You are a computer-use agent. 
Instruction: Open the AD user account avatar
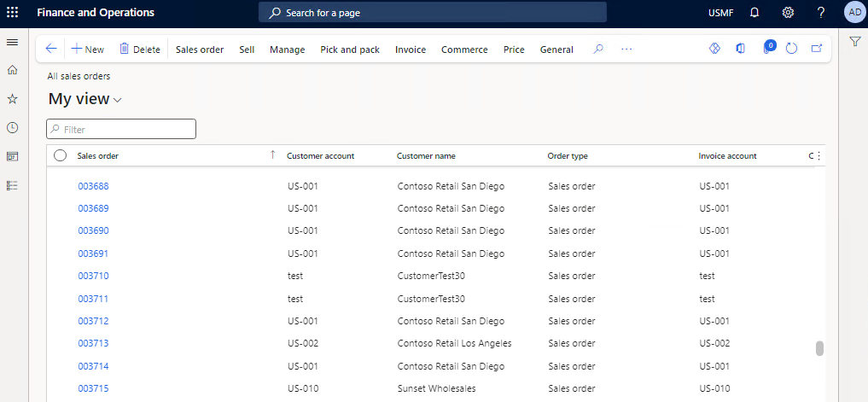pyautogui.click(x=854, y=12)
